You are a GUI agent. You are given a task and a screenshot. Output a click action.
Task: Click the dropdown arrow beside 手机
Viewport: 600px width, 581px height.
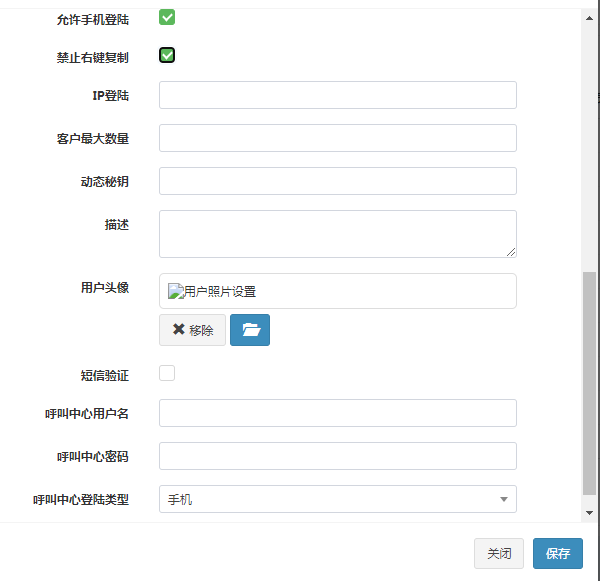503,499
